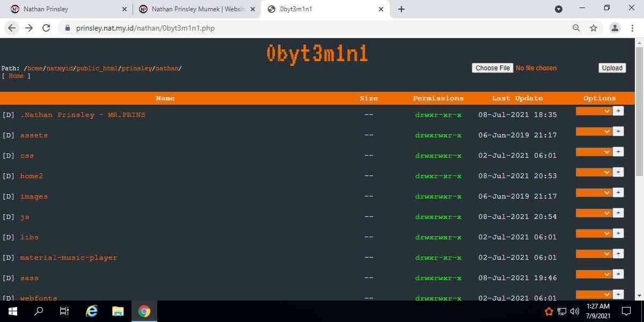Open Windows Start menu
Screen dimensions: 644x322
(13, 311)
